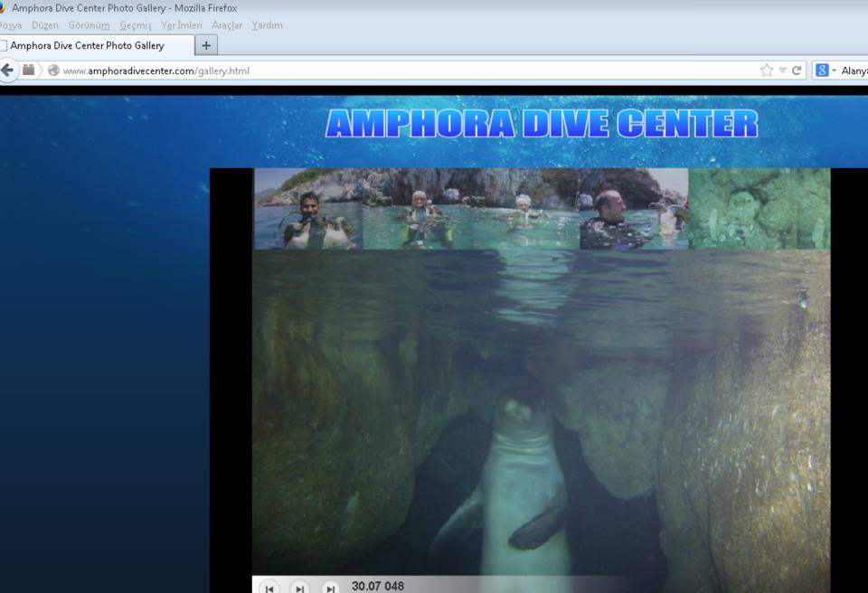Open the Araçlar menu
The width and height of the screenshot is (868, 593).
226,25
